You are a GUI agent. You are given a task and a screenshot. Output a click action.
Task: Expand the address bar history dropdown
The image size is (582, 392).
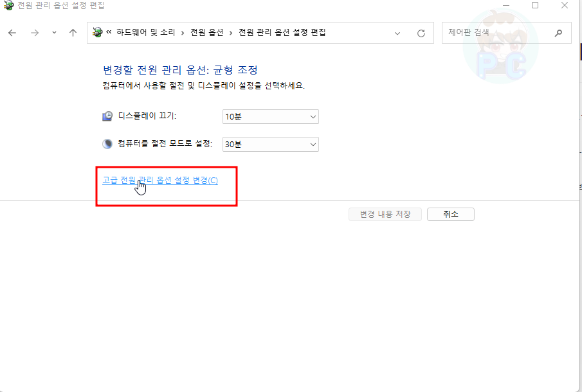[397, 33]
